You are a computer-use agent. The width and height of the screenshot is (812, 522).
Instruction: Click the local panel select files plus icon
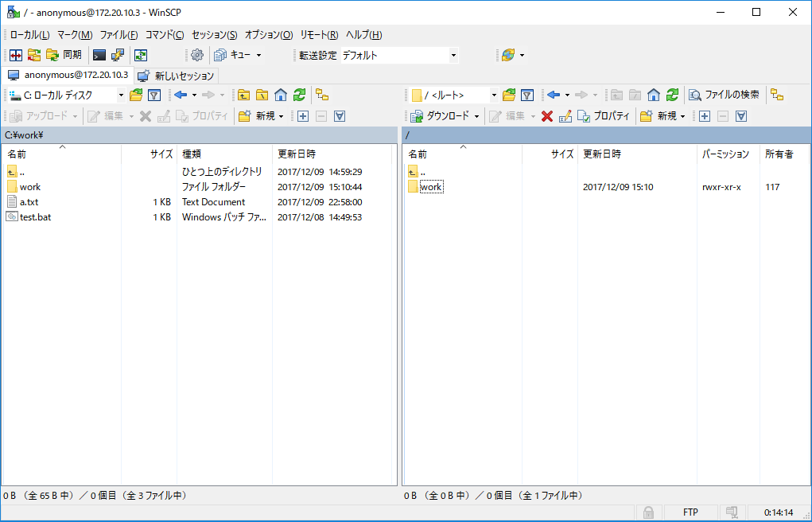point(303,116)
